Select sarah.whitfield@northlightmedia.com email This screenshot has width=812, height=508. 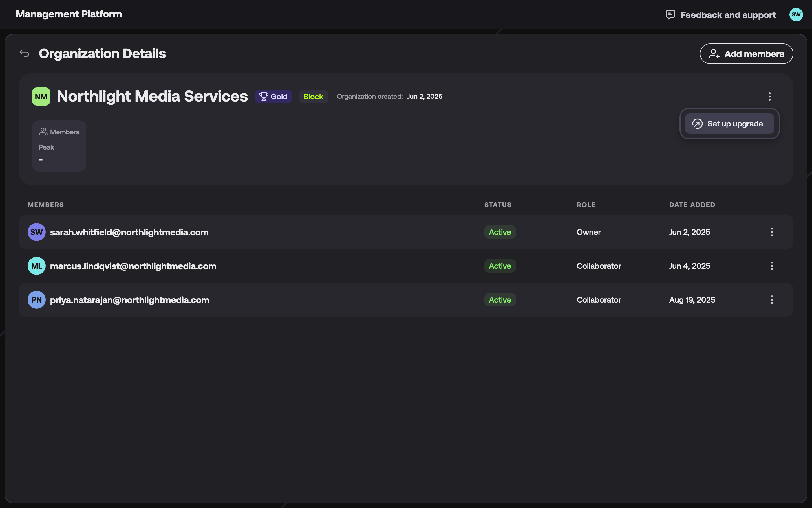pyautogui.click(x=129, y=232)
